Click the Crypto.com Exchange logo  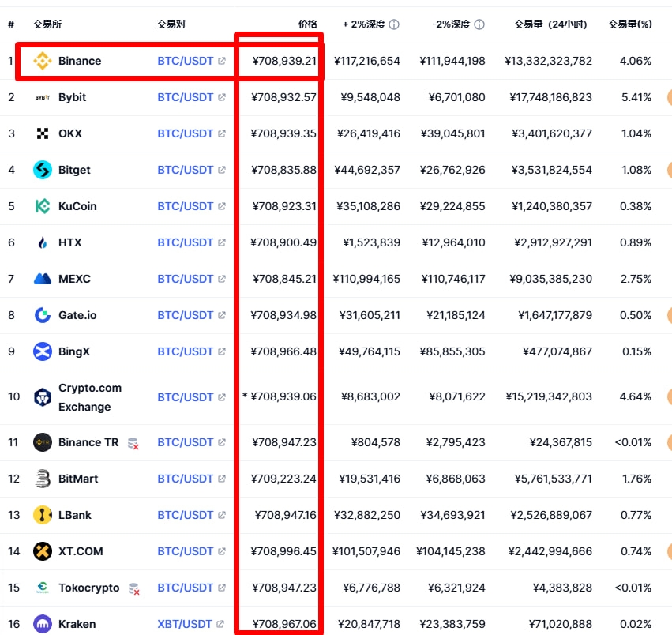coord(43,397)
